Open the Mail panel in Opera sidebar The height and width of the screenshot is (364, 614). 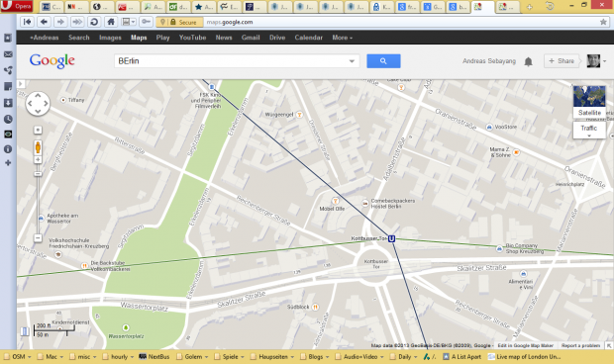8,54
